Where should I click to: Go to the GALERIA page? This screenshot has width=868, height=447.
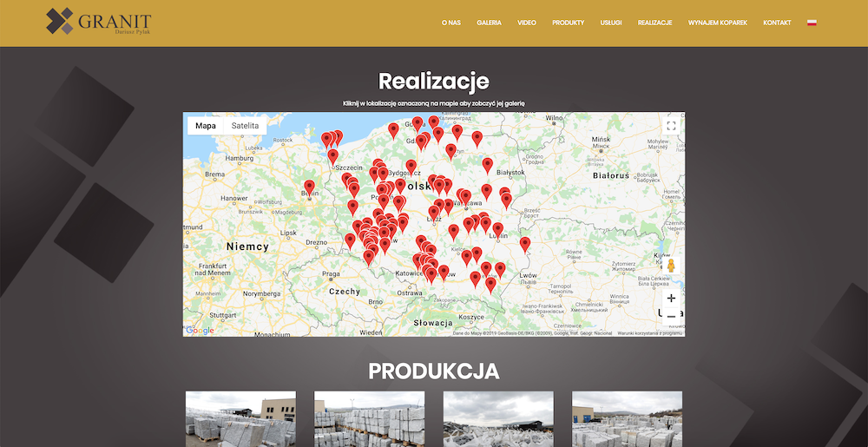click(x=489, y=23)
